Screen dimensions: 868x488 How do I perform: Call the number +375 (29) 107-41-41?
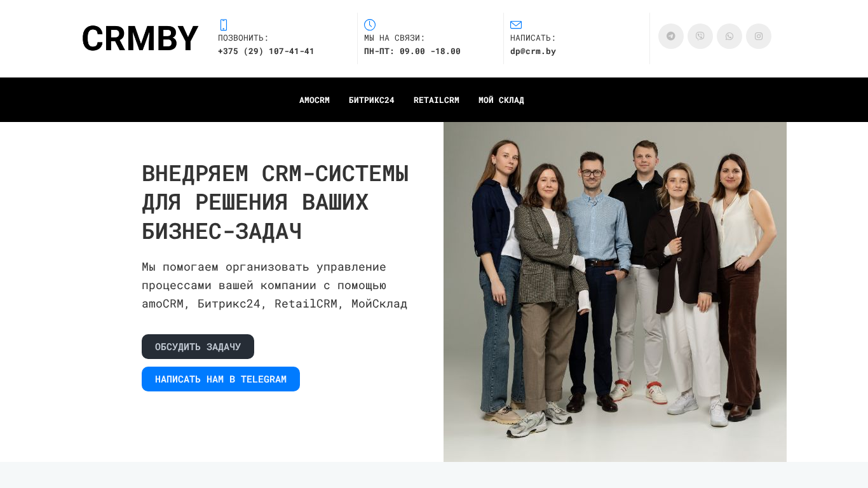tap(266, 51)
